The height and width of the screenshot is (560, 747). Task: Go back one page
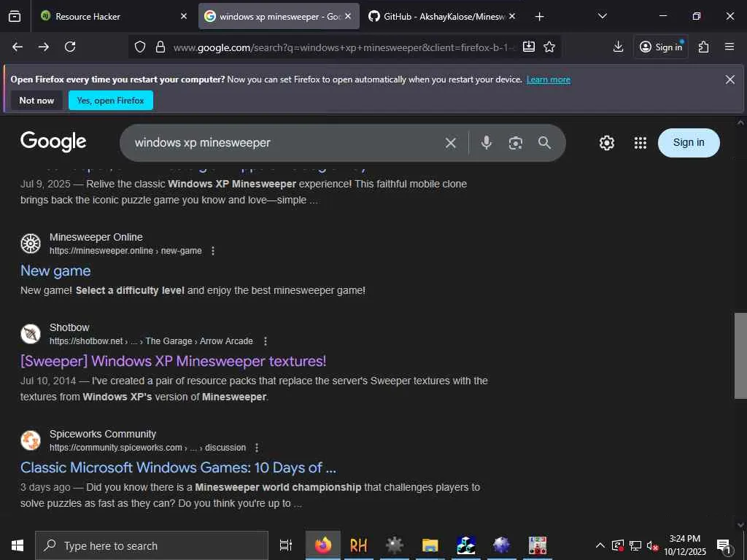click(x=18, y=47)
